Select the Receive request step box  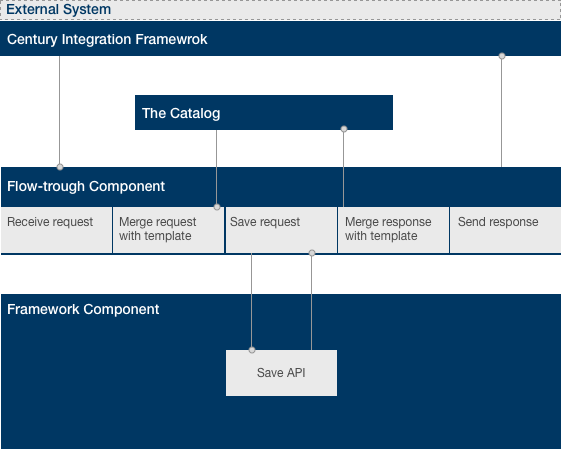[57, 230]
